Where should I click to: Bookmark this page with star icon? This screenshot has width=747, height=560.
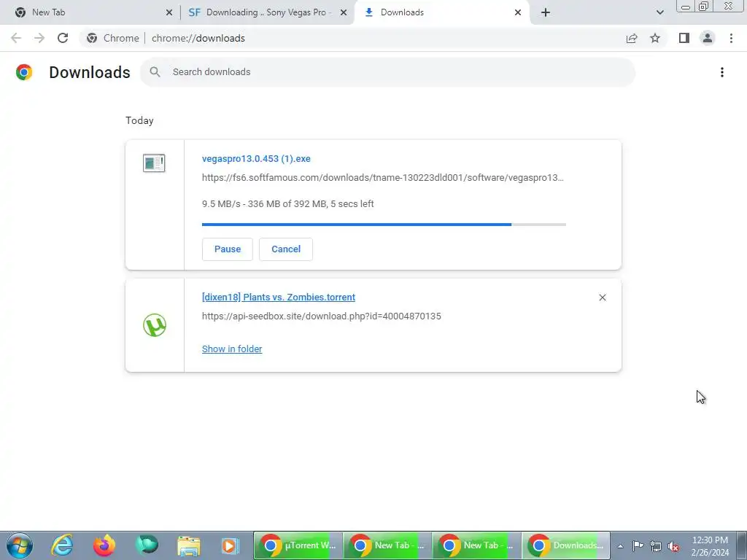(655, 38)
